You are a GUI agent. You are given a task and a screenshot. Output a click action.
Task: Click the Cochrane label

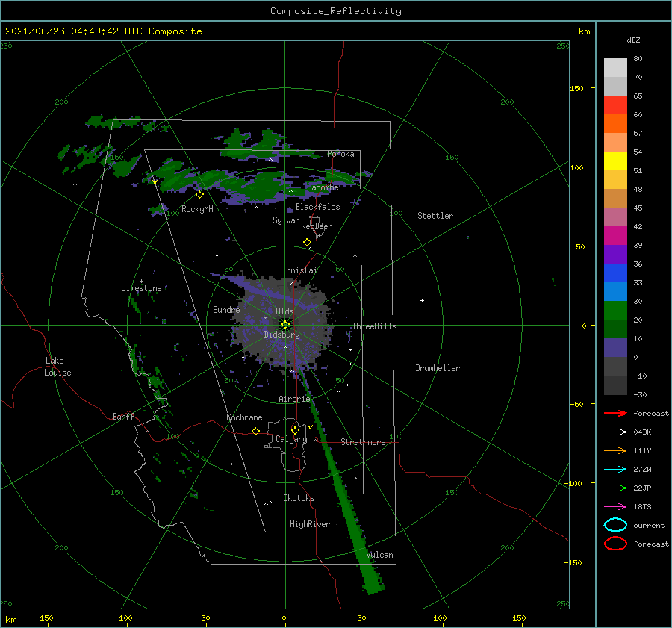(244, 417)
